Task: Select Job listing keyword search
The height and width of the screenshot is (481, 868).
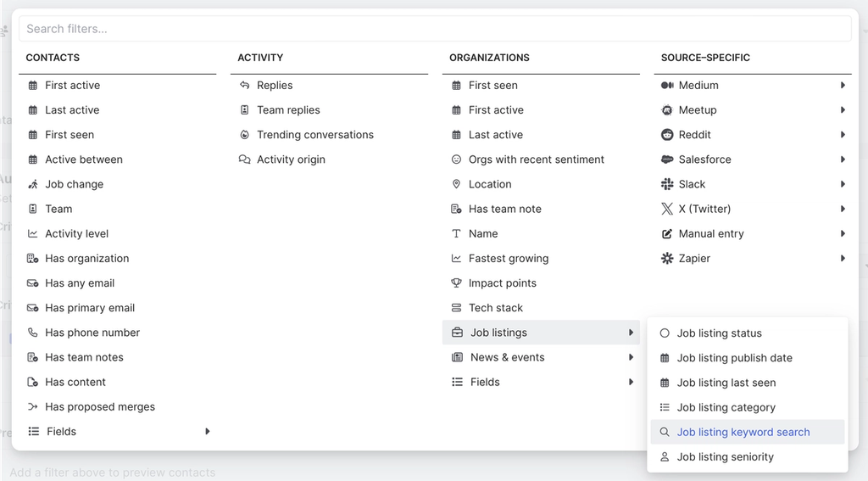Action: pos(743,432)
